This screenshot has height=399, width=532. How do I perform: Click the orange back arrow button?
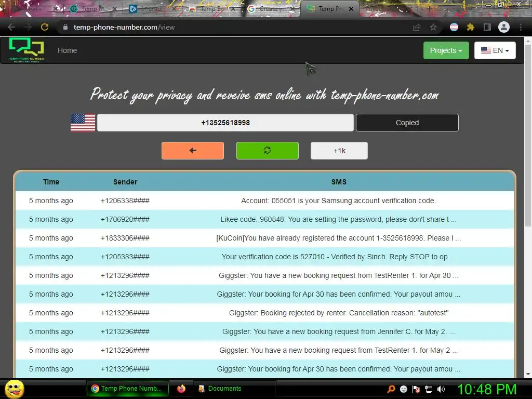[193, 151]
